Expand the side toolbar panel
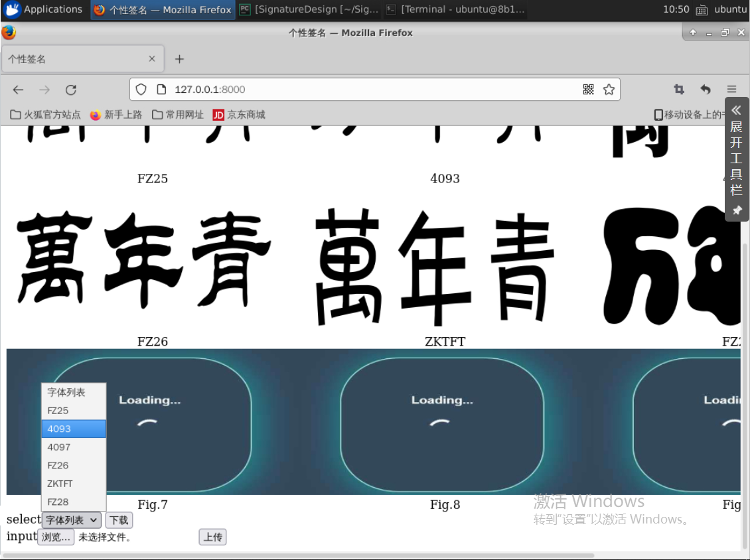Image resolution: width=750 pixels, height=560 pixels. 736,110
